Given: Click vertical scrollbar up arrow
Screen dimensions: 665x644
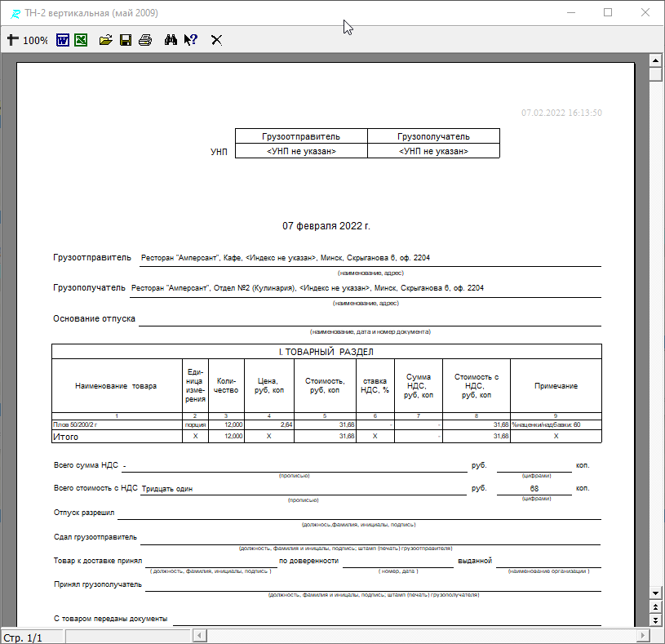Looking at the screenshot, I should [x=656, y=60].
